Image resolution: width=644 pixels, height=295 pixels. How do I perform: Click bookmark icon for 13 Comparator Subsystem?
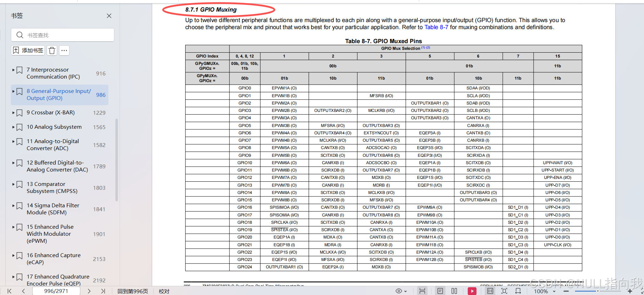coord(20,185)
